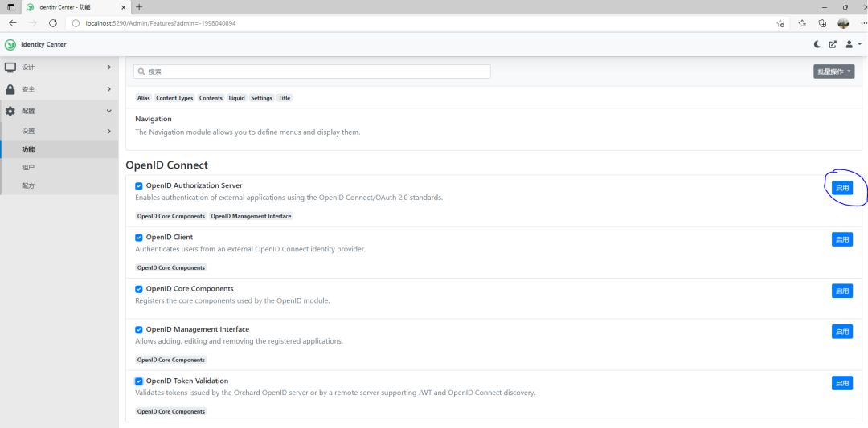
Task: Click the tab actions menu icon
Action: pos(10,7)
